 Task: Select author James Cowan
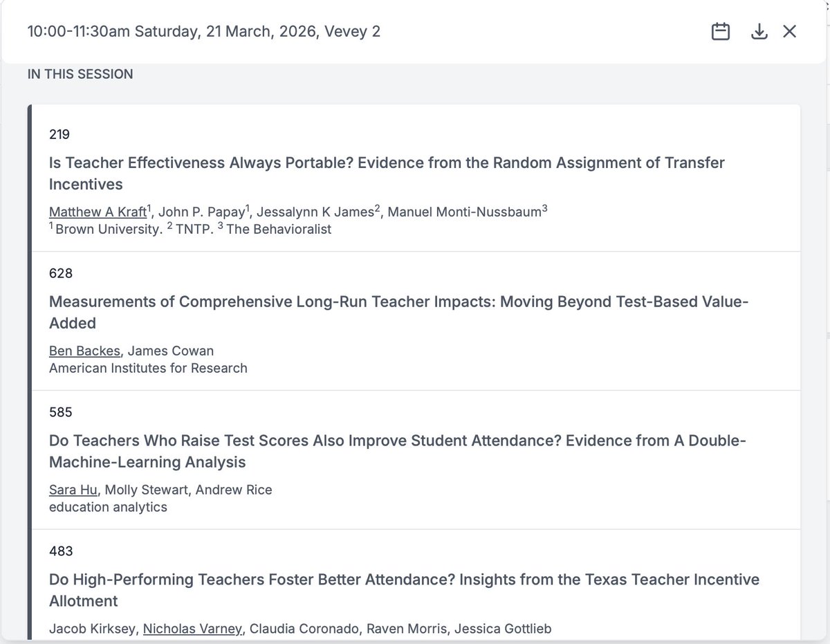[x=171, y=351]
